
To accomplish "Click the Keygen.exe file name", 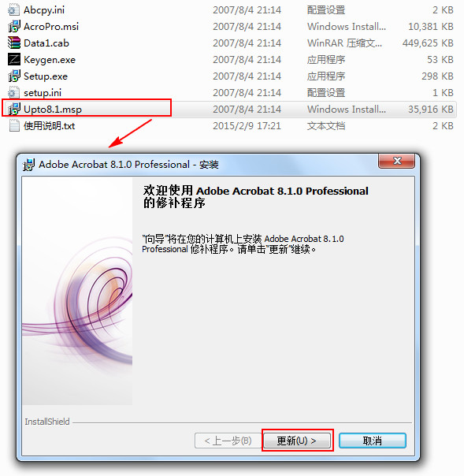I will click(x=50, y=60).
